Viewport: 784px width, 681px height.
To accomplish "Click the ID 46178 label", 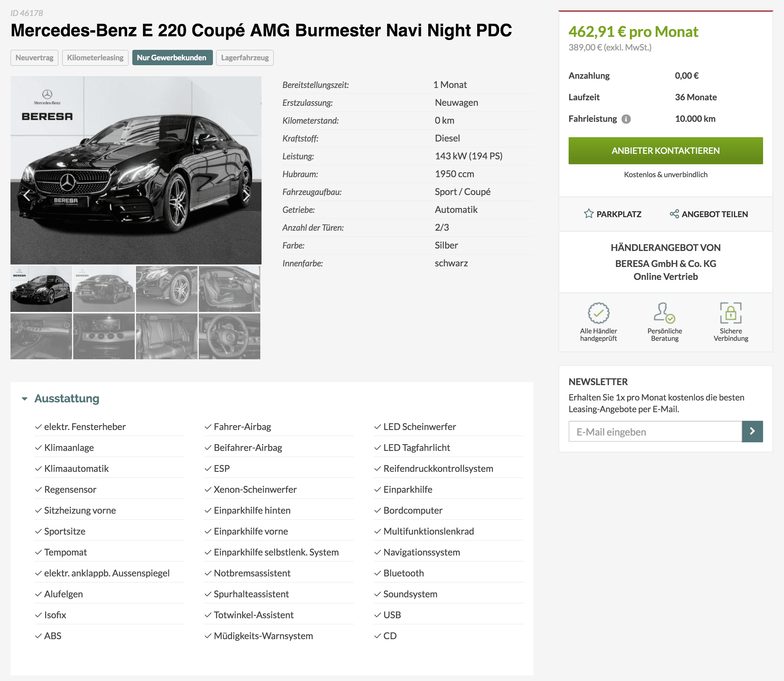I will [x=26, y=13].
